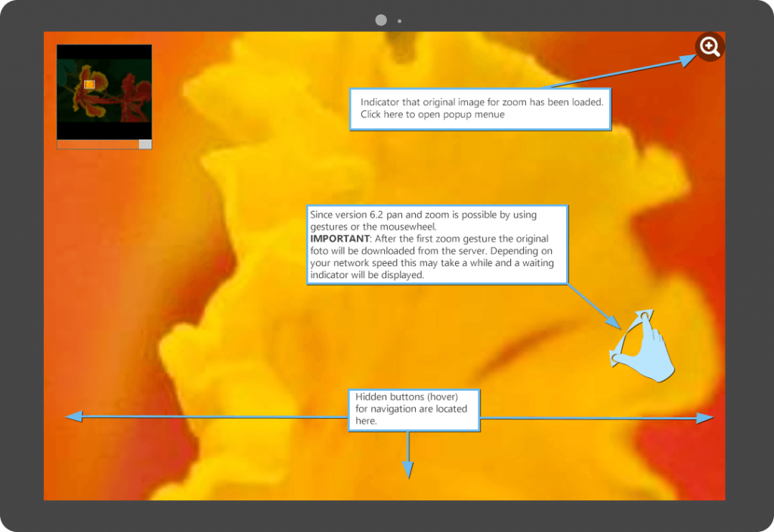
Task: Click the "Click here to open popup menue" text
Action: (x=432, y=115)
